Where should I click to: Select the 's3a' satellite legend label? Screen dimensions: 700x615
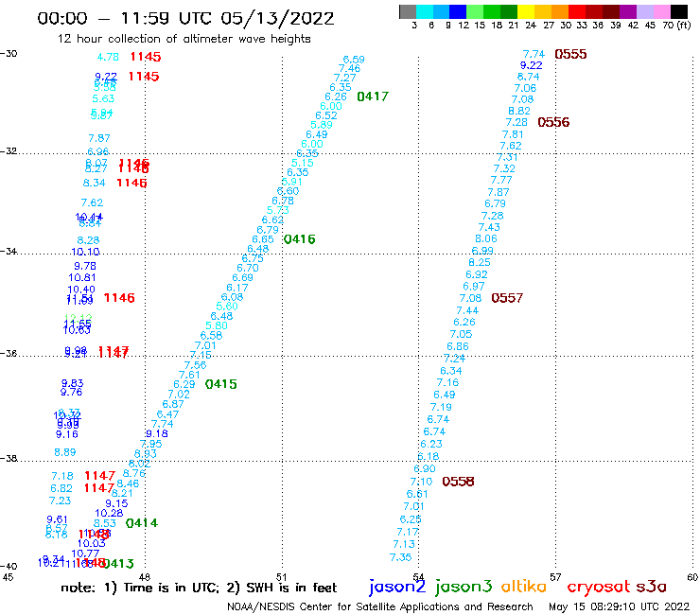651,587
